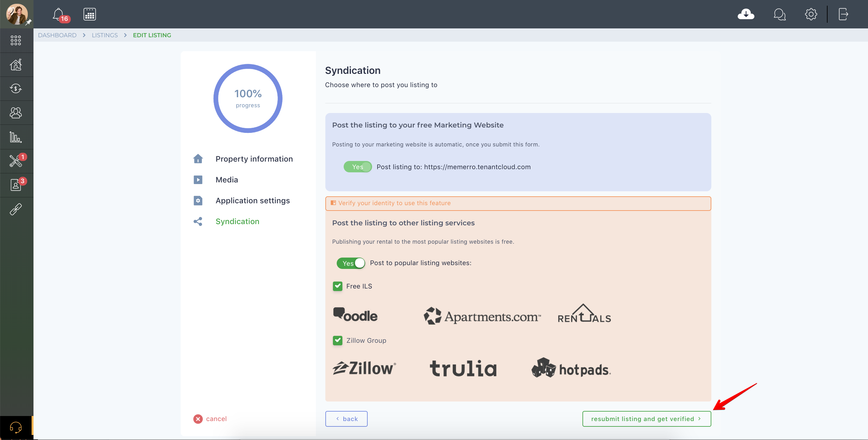Open support headset icon at sidebar bottom
This screenshot has width=868, height=440.
point(16,428)
